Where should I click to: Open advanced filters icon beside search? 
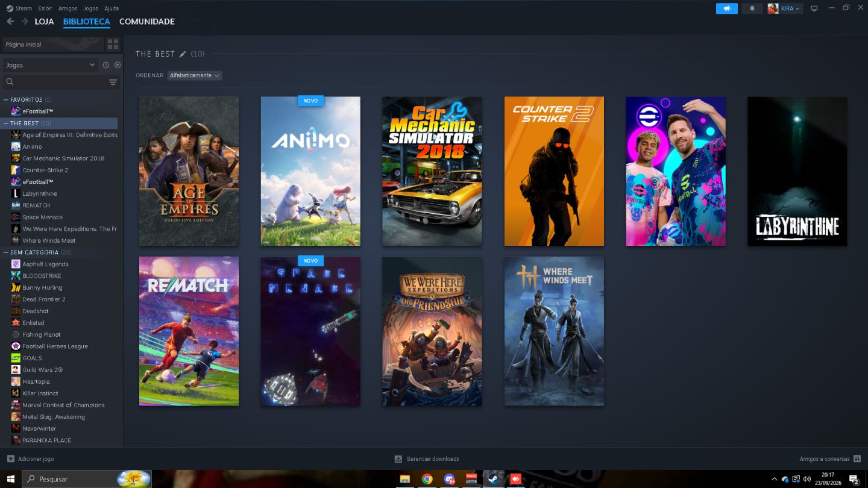[113, 82]
